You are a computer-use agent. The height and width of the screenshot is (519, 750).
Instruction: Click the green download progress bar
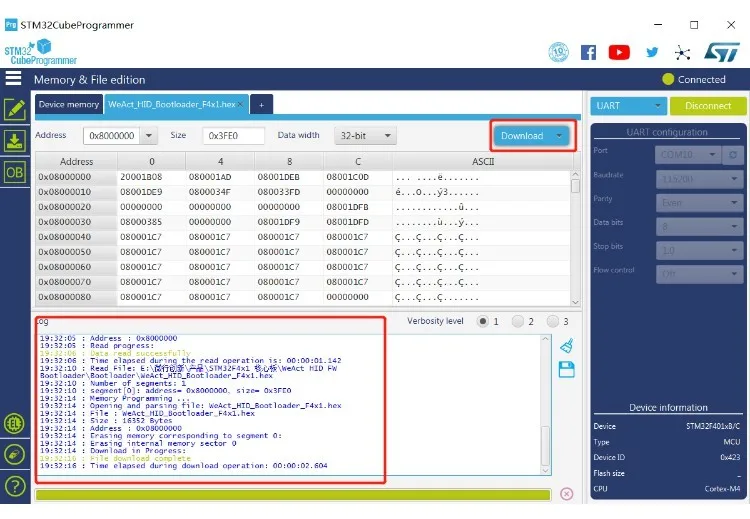click(293, 495)
